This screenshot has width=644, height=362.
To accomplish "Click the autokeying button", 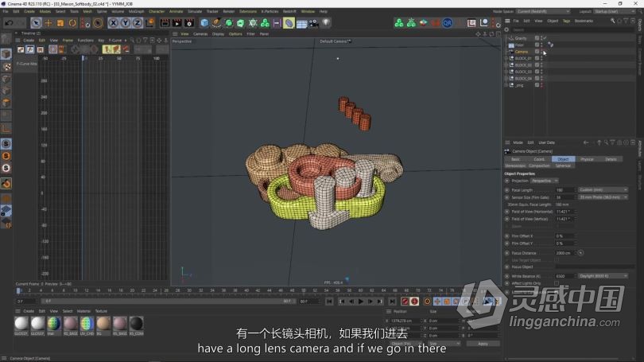I will click(414, 302).
